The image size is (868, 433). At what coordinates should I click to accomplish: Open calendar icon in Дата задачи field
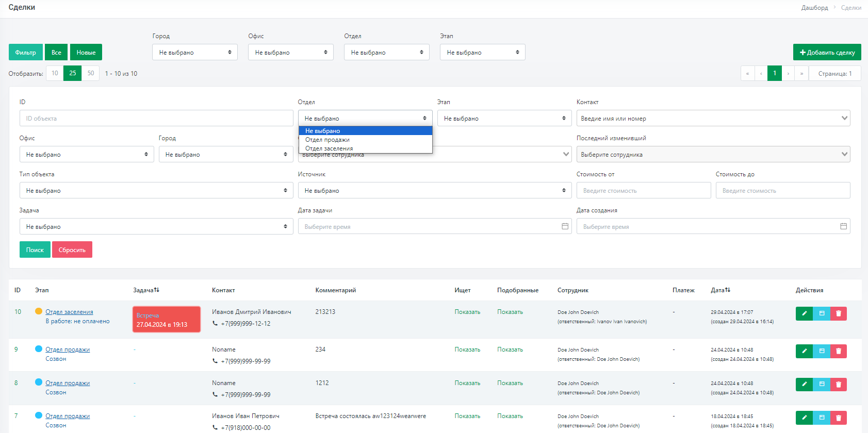click(x=565, y=226)
